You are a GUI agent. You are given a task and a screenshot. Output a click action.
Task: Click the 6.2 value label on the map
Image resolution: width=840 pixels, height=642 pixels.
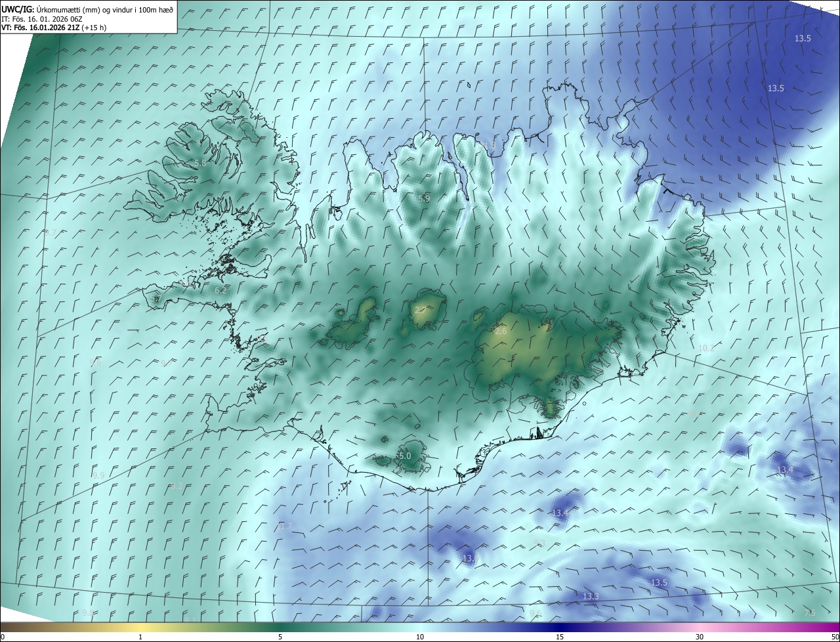click(x=221, y=290)
